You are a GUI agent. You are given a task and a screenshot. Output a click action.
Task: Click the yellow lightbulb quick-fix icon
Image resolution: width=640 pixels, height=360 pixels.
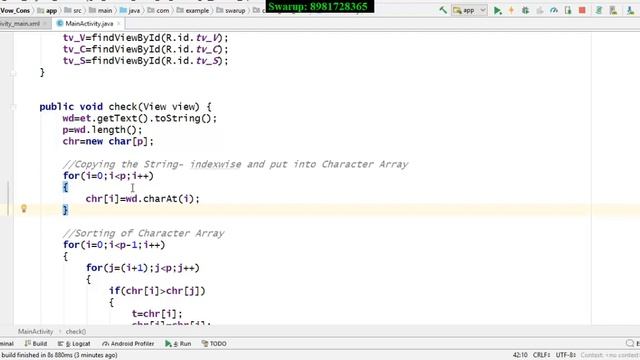[x=24, y=209]
